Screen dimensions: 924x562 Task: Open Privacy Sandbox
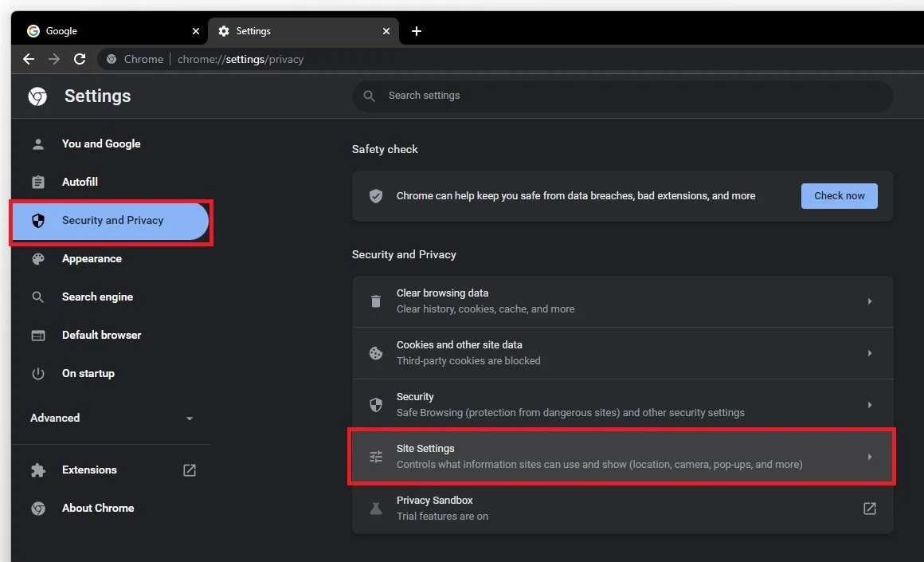coord(622,509)
